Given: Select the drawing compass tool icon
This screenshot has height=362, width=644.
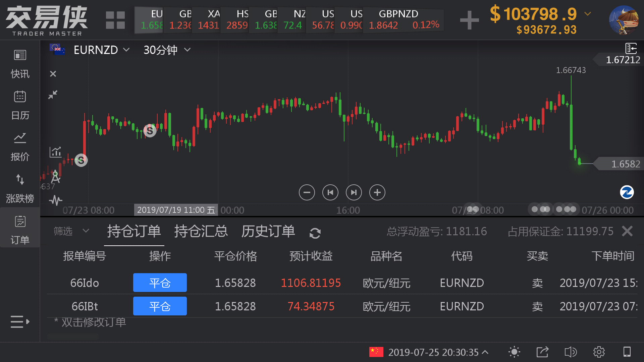Looking at the screenshot, I should (55, 176).
